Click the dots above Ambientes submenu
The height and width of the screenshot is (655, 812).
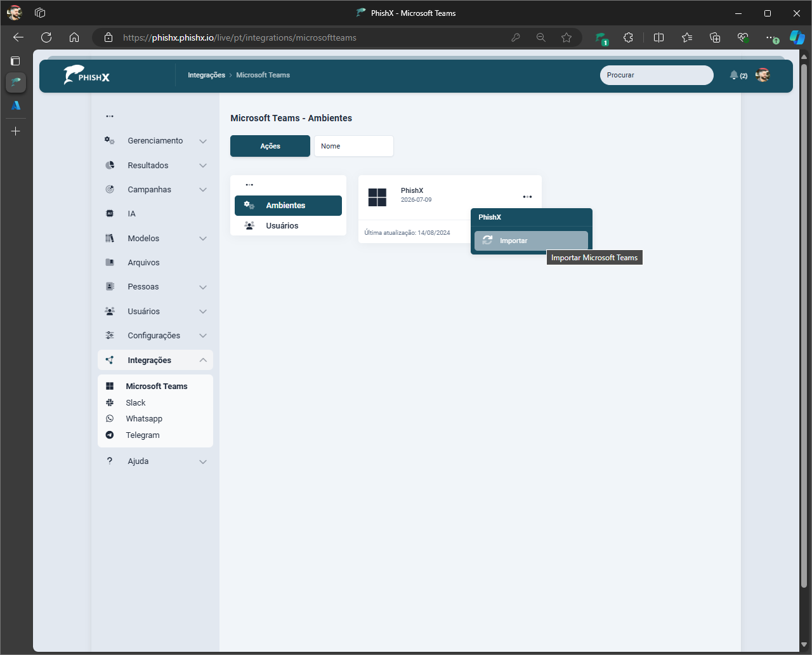click(x=249, y=185)
